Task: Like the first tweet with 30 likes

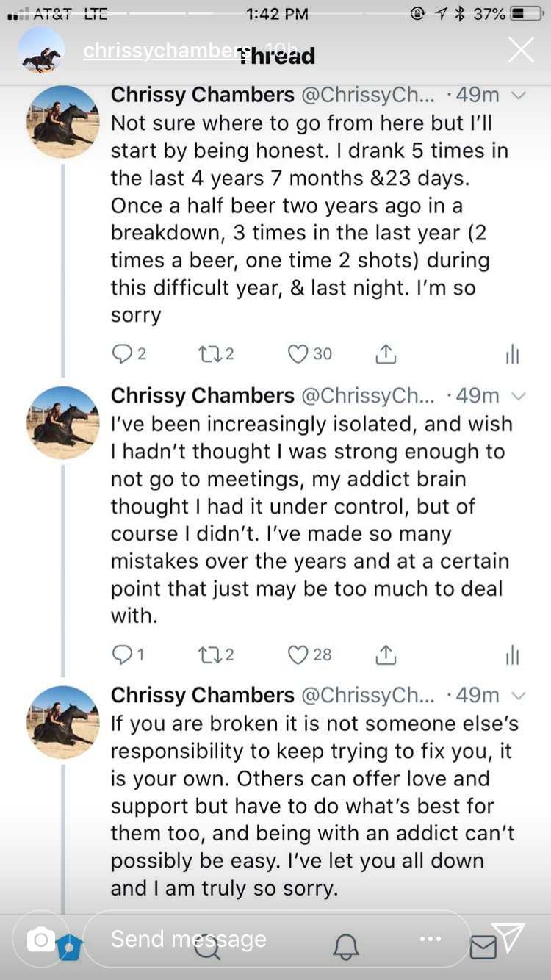Action: pyautogui.click(x=298, y=354)
